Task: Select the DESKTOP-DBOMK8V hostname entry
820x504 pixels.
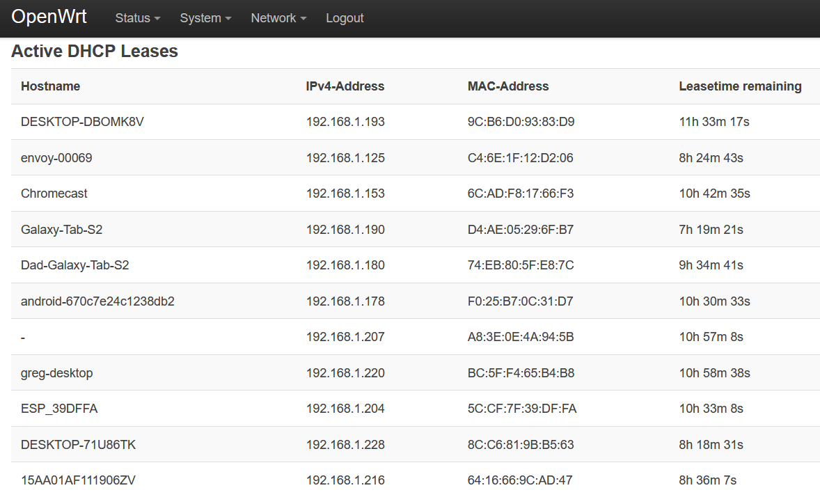Action: tap(82, 121)
